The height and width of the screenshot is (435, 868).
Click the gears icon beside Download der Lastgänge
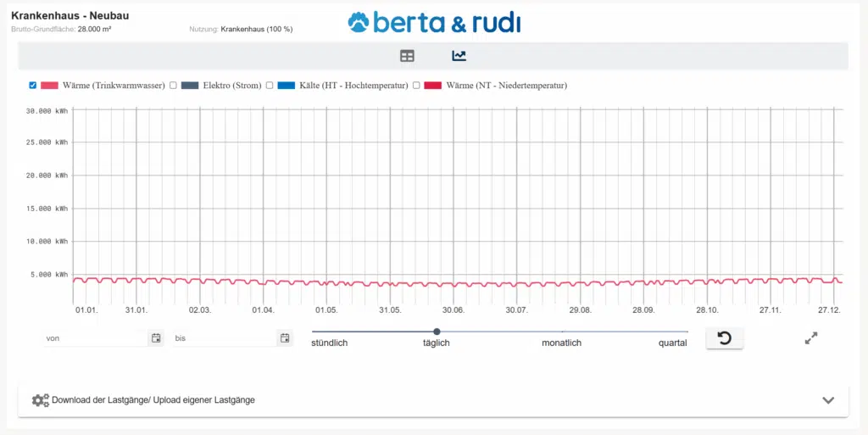[x=40, y=400]
